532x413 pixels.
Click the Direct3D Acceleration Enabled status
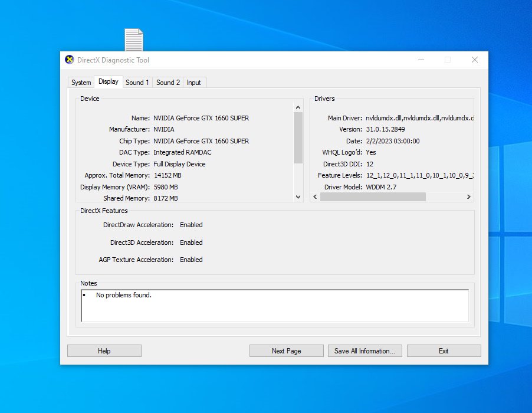[191, 242]
